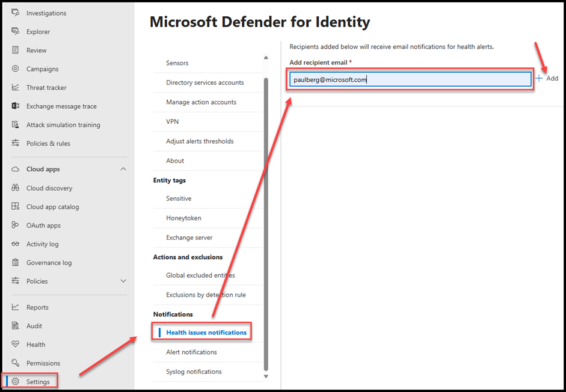Open OAuth apps page
566x392 pixels.
point(43,225)
